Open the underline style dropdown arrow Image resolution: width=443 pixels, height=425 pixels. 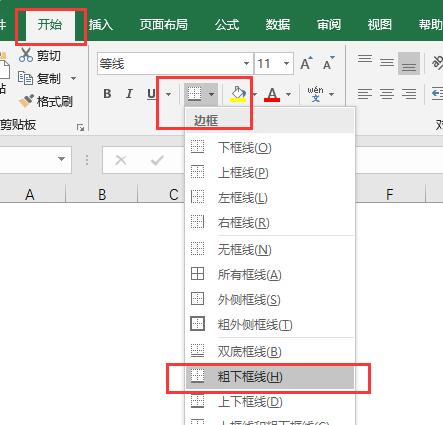[x=168, y=94]
